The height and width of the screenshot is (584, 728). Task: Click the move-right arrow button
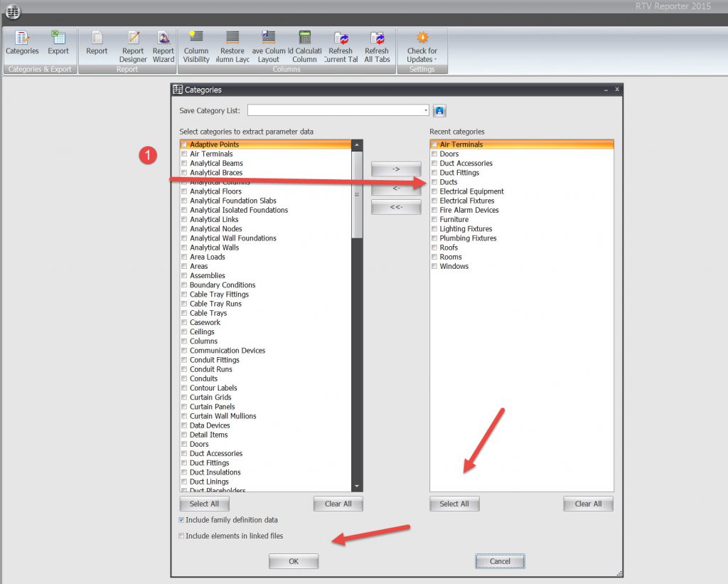point(396,169)
